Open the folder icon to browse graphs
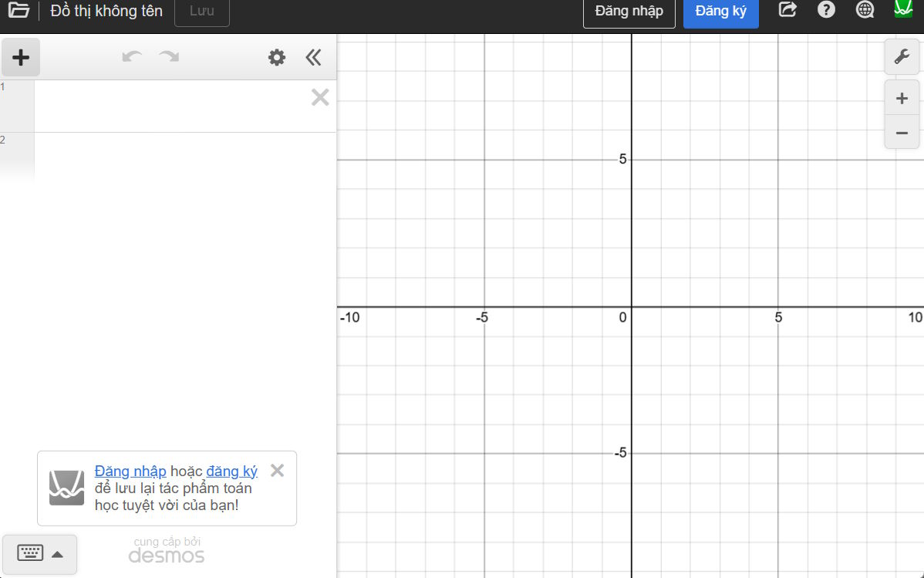Viewport: 924px width, 578px height. pos(19,10)
